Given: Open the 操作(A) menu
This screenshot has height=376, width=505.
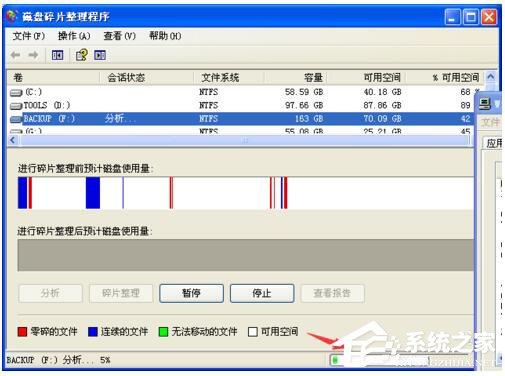Looking at the screenshot, I should pos(74,36).
